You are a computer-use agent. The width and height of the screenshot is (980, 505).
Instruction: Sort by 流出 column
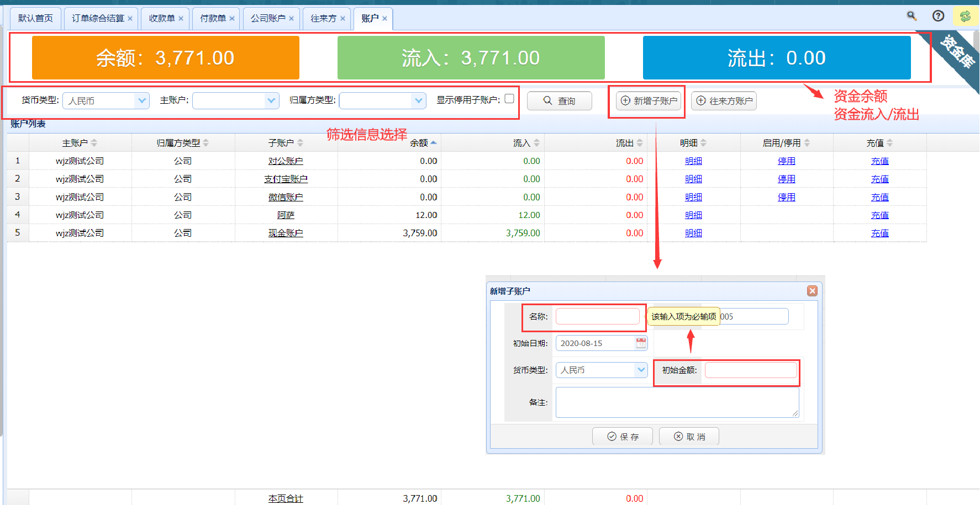[596, 143]
